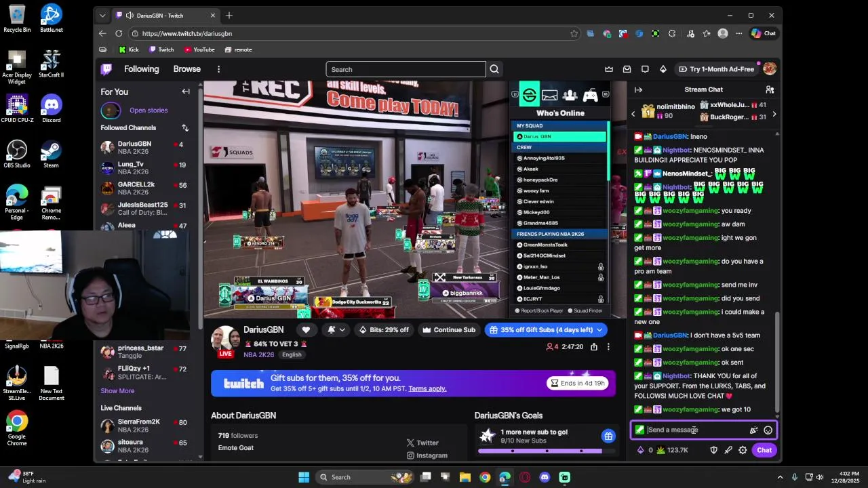This screenshot has height=488, width=868.
Task: Click the chat vertical scrollbar
Action: (777, 362)
